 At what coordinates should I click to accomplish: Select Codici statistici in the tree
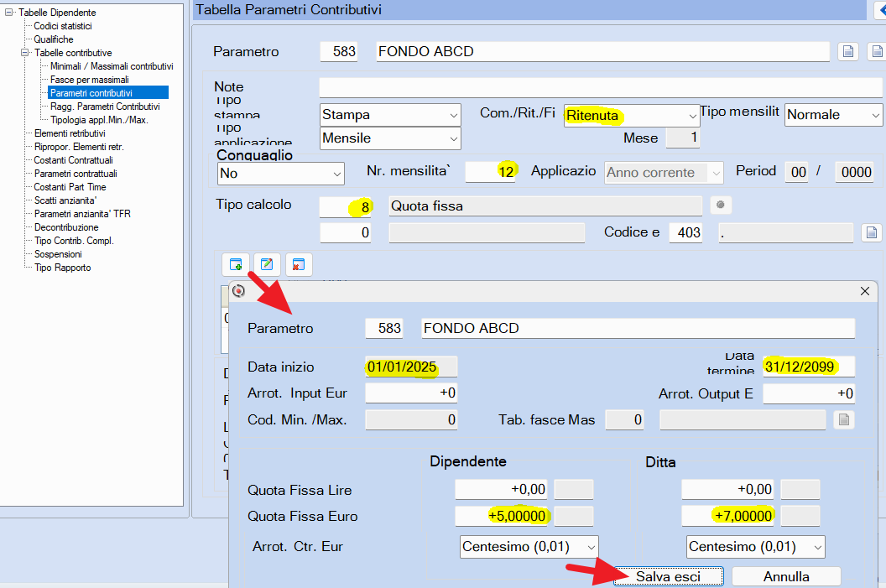(x=63, y=26)
